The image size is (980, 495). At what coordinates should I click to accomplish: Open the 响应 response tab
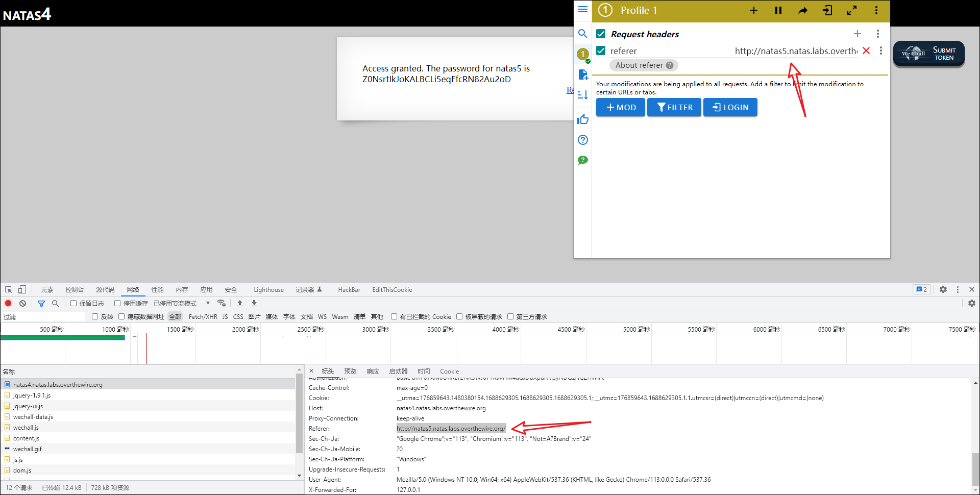coord(373,372)
